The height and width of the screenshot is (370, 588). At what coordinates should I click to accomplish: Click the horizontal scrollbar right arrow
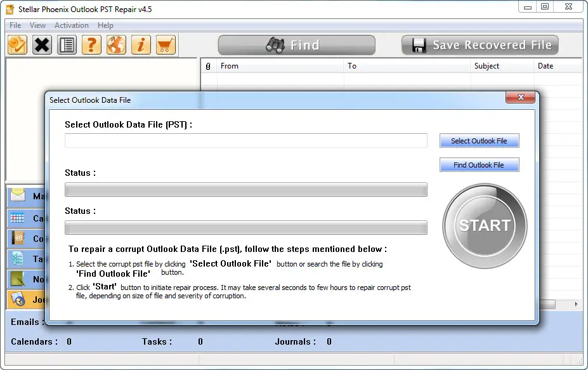pos(576,305)
